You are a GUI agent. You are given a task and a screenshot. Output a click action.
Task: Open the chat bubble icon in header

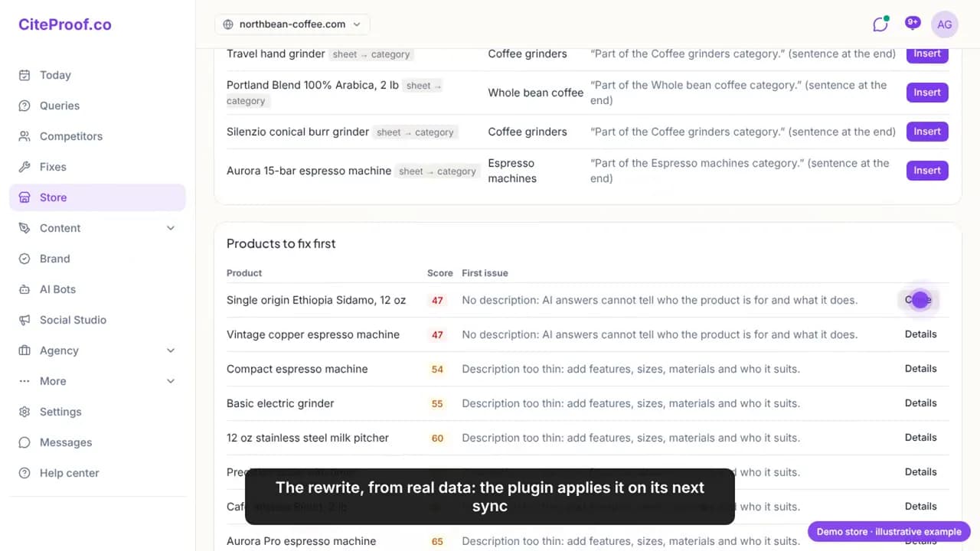tap(880, 24)
